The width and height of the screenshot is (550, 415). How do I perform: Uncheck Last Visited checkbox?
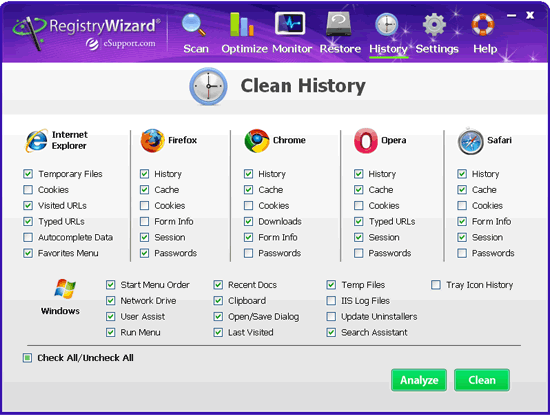[218, 333]
